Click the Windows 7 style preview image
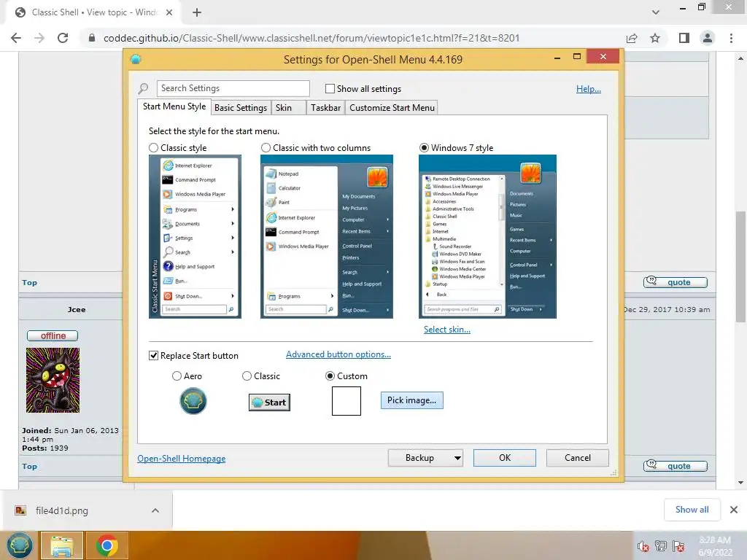 coord(487,237)
